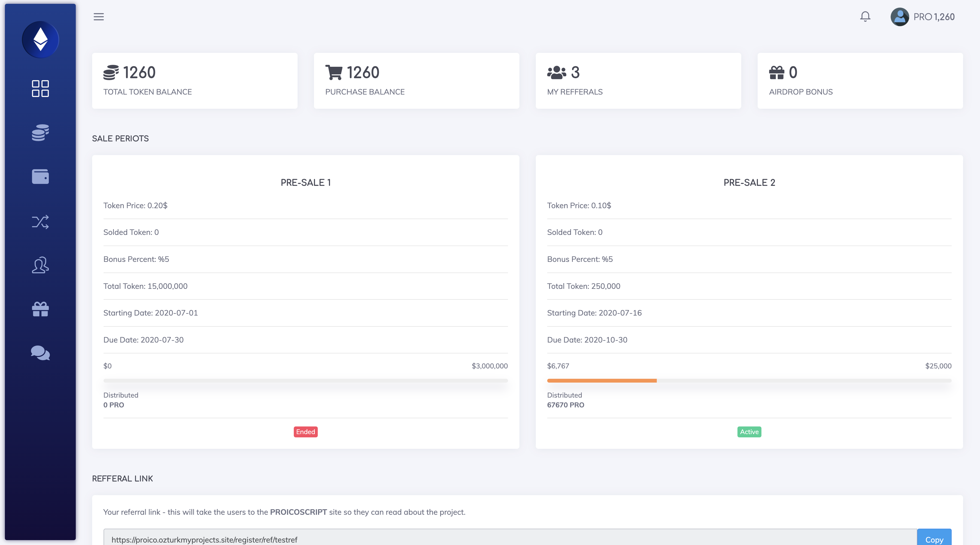Click cart icon on Purchase Balance card
The width and height of the screenshot is (980, 545).
[334, 72]
